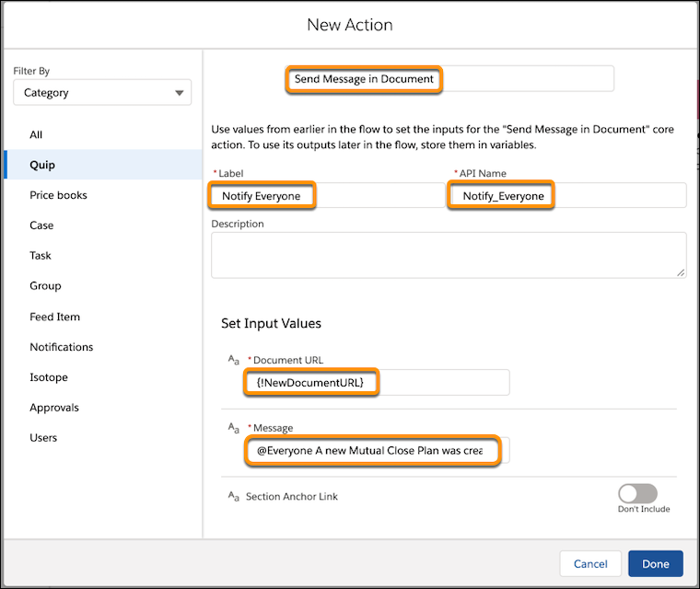The width and height of the screenshot is (700, 589).
Task: Click the Done button
Action: point(656,563)
